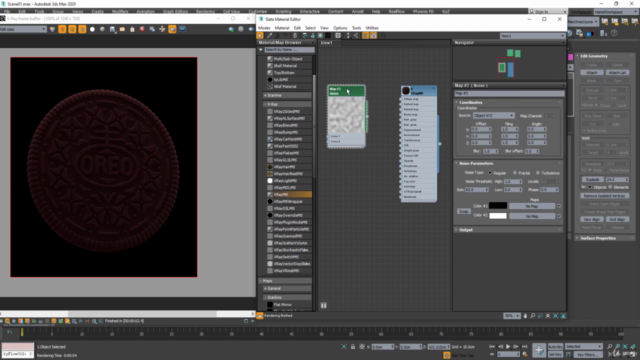
Task: Collapse the Maps group in browser
Action: coord(285,281)
